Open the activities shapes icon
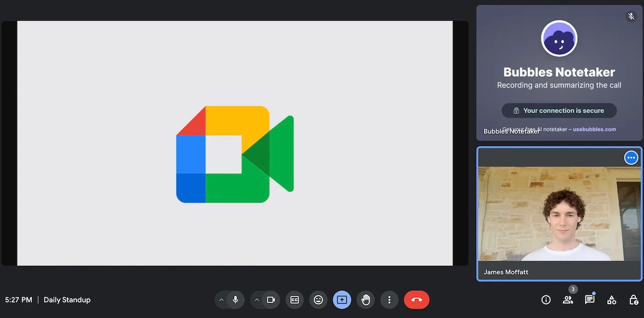The image size is (644, 318). pos(611,300)
